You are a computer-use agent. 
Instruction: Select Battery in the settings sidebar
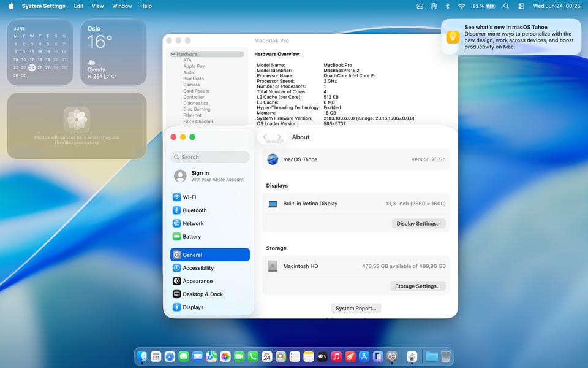pyautogui.click(x=210, y=237)
